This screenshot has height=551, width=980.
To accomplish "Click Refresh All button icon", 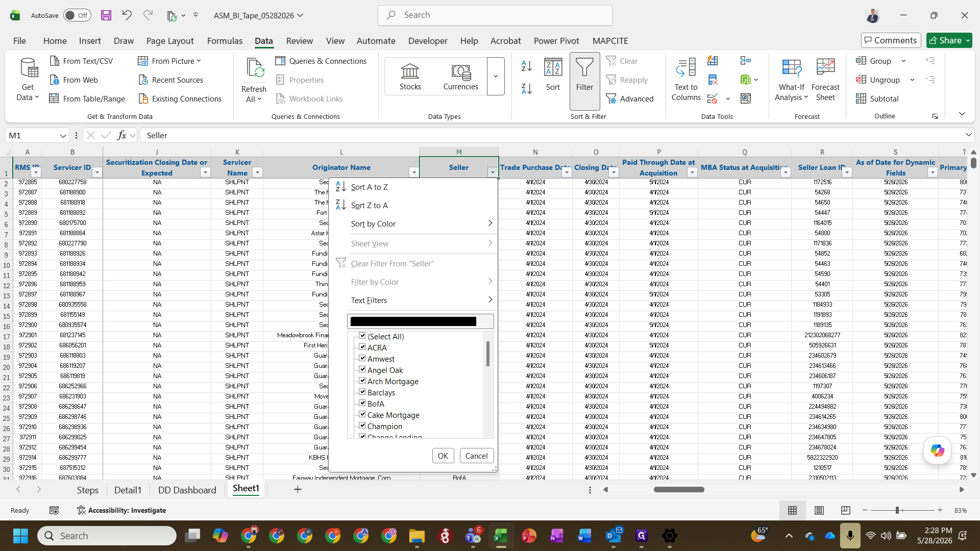I will tap(254, 68).
